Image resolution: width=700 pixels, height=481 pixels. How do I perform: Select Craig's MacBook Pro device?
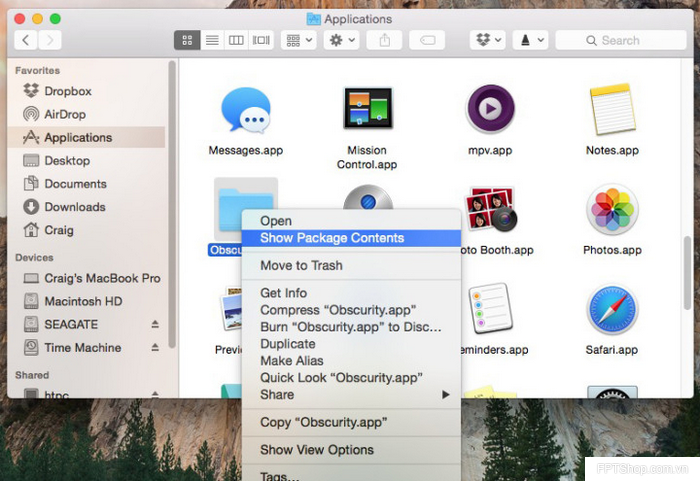click(x=86, y=278)
